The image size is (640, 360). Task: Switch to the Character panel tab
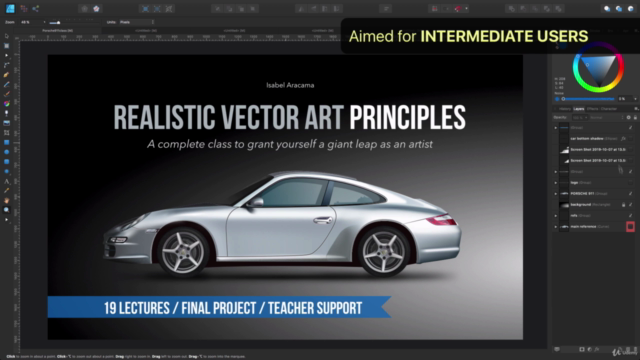(x=609, y=109)
